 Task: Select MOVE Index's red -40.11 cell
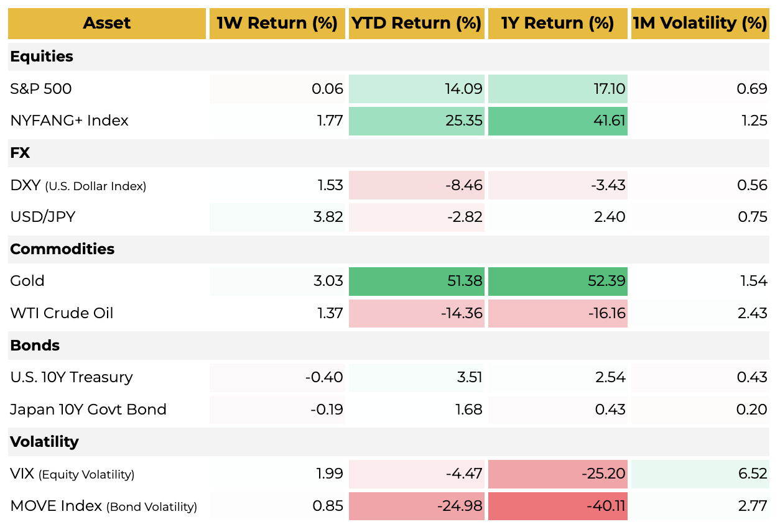pos(557,506)
